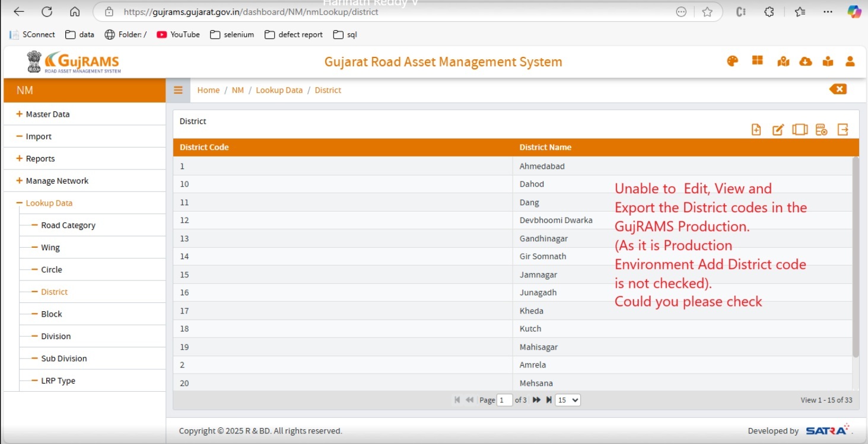Viewport: 868px width, 444px height.
Task: Open browser settings three-dots menu
Action: tap(828, 12)
